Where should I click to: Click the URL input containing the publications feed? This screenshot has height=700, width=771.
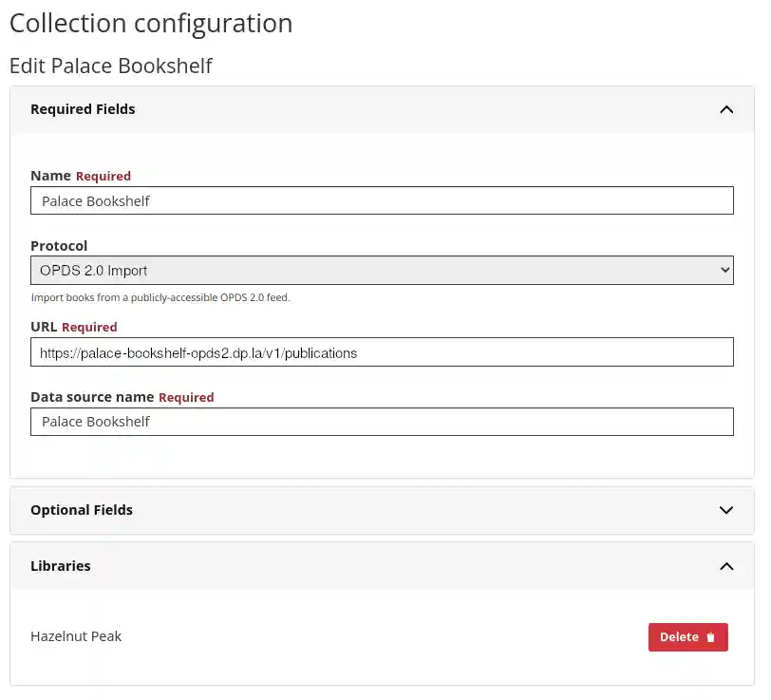(x=380, y=351)
